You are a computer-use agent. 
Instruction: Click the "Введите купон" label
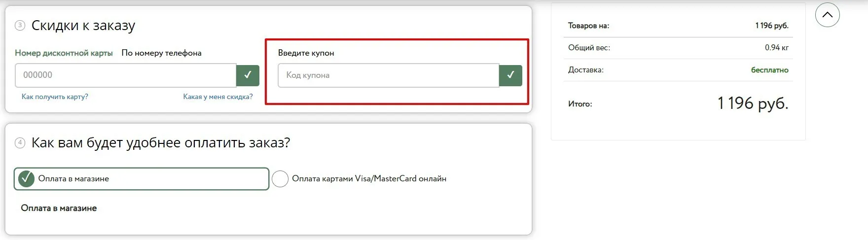(x=306, y=53)
